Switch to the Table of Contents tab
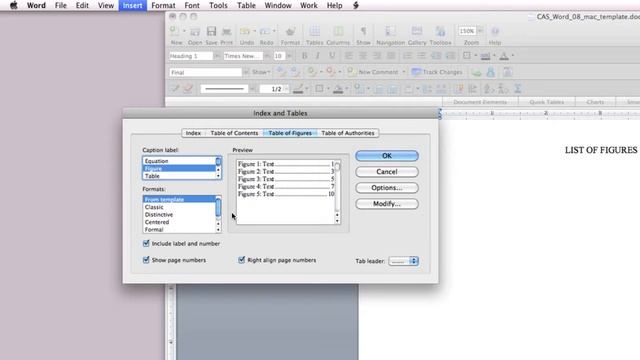The width and height of the screenshot is (640, 360). tap(234, 133)
